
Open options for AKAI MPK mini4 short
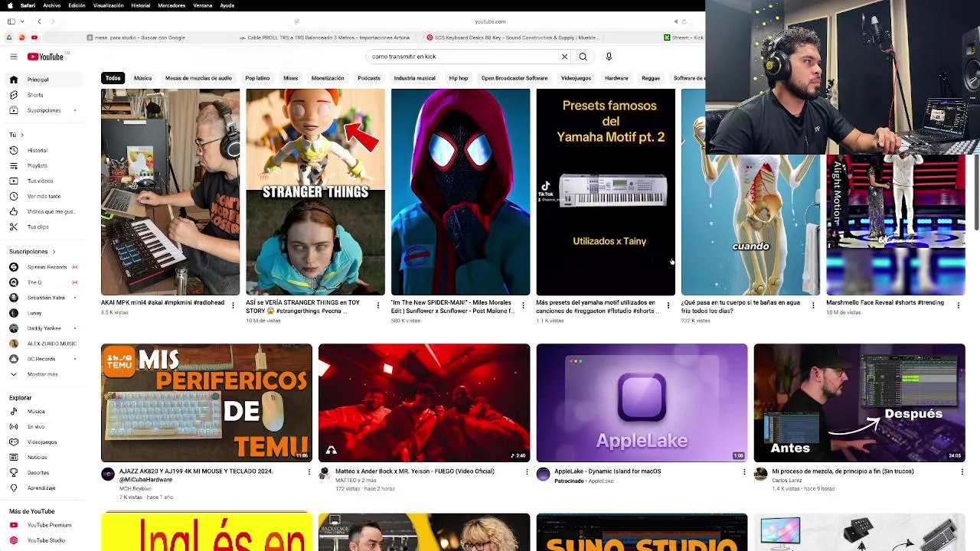[232, 305]
